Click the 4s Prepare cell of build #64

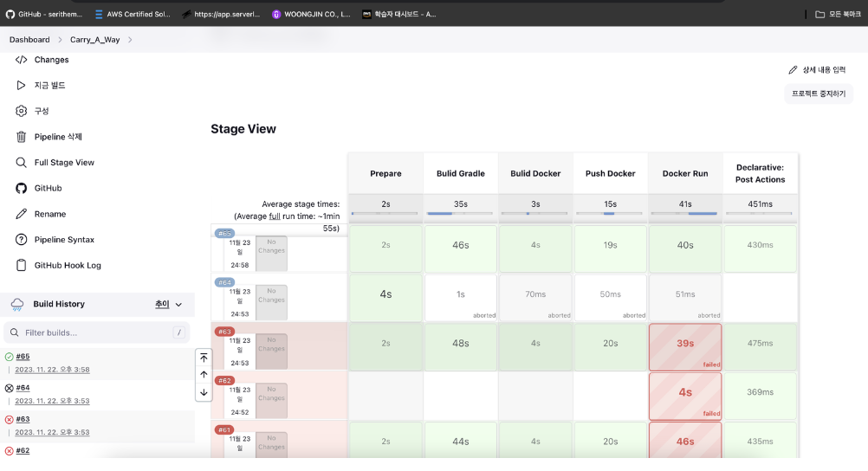385,298
